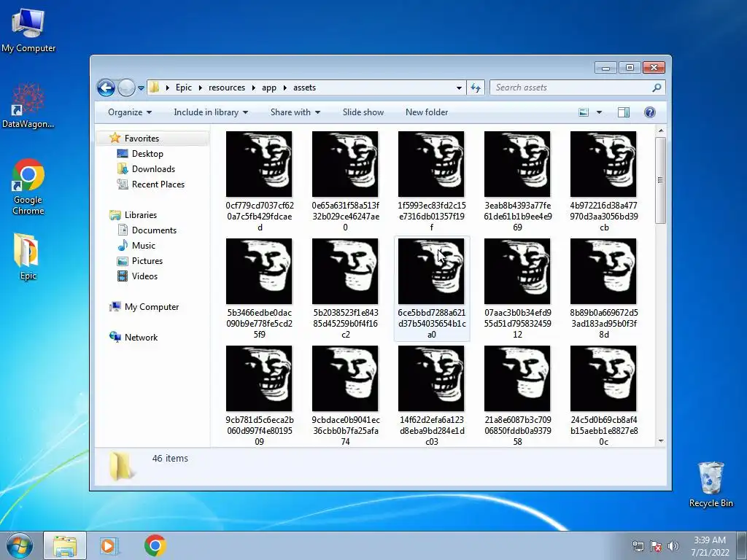Select image file 9cbdace0b9041ec
Viewport: 747px width, 560px height.
[x=345, y=396]
